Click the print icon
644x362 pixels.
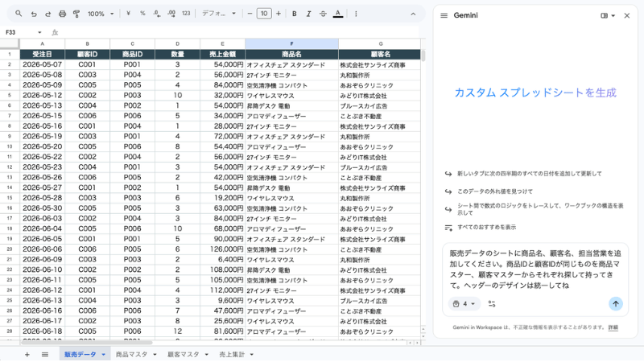62,14
